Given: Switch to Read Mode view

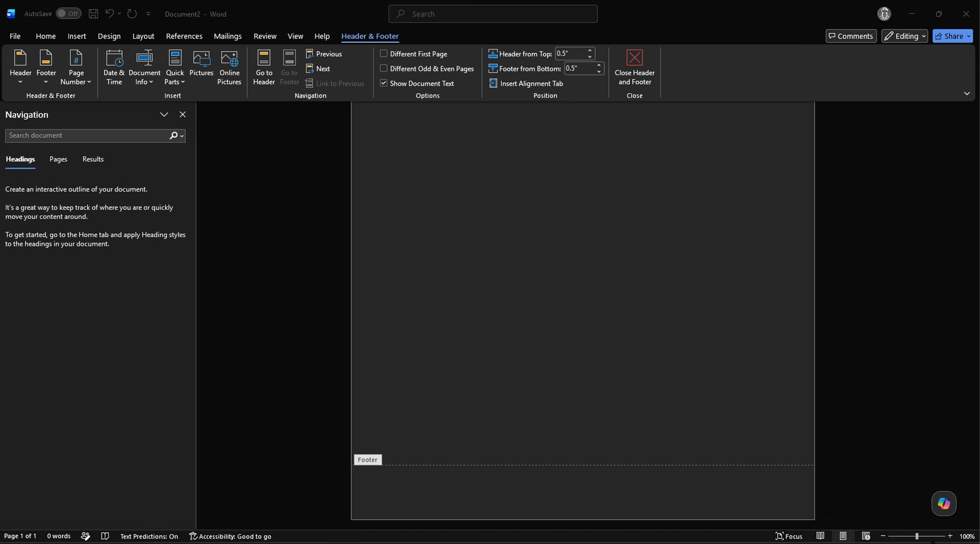Looking at the screenshot, I should tap(820, 536).
